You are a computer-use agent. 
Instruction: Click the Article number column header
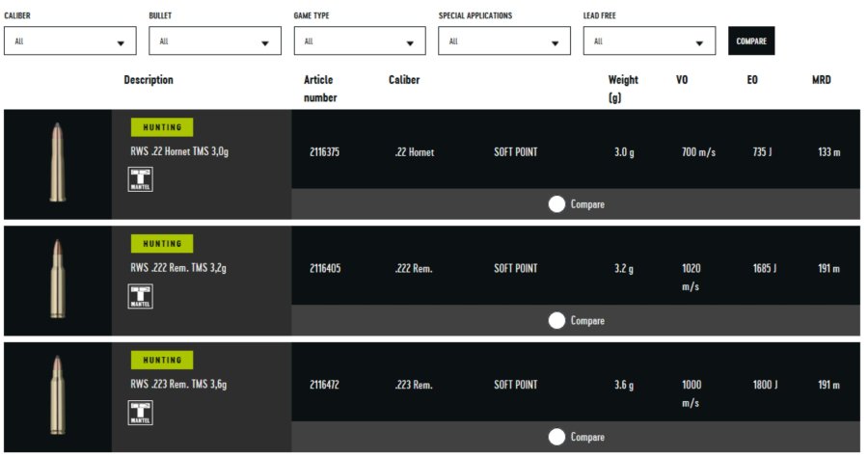[x=320, y=89]
